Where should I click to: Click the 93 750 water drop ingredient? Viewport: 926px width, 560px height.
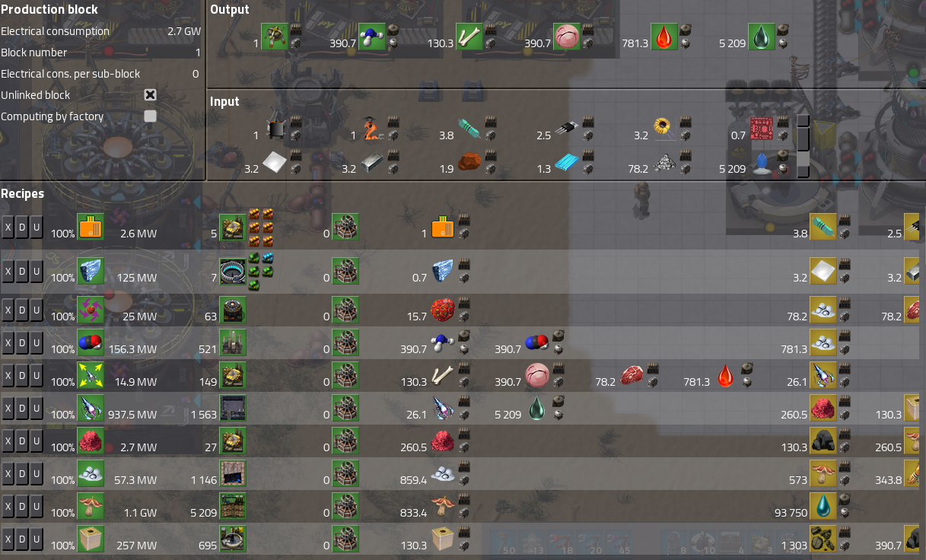[823, 506]
